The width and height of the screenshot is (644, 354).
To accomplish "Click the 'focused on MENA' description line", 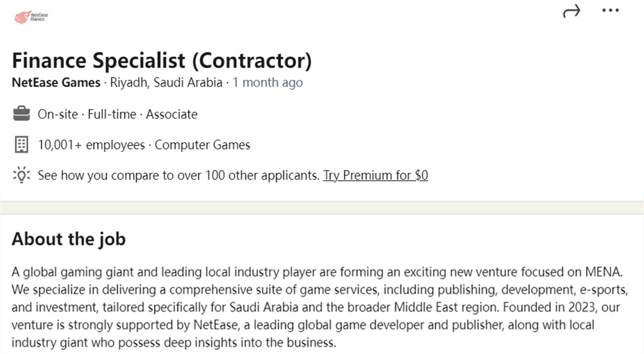I will click(x=317, y=272).
